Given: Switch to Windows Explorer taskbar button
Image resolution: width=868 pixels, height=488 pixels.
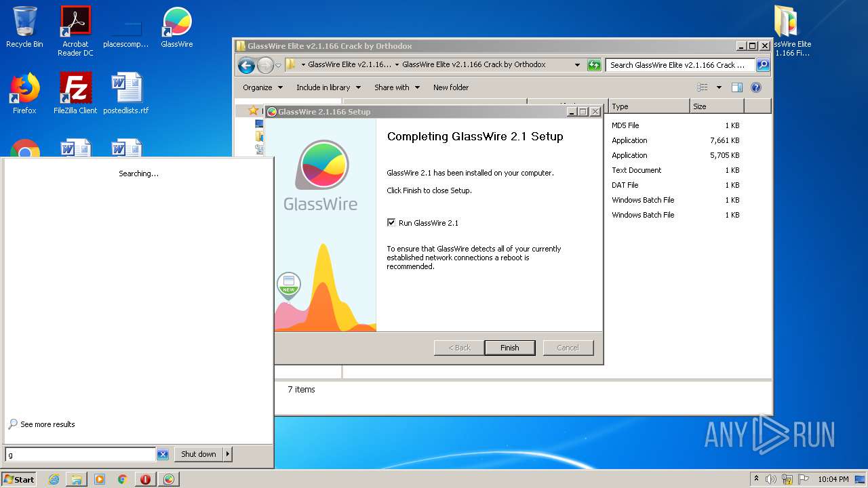Looking at the screenshot, I should click(77, 479).
